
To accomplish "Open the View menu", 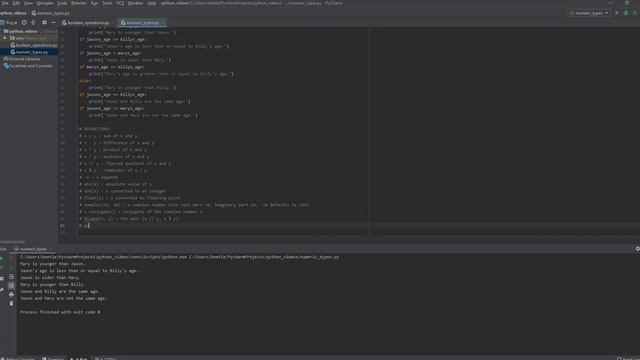I will tap(28, 3).
